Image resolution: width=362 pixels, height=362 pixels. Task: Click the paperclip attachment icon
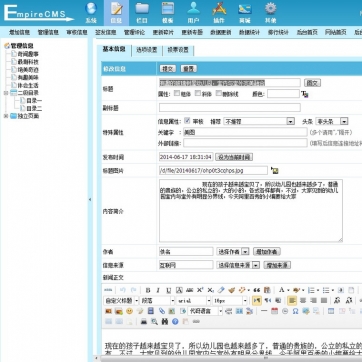pyautogui.click(x=162, y=311)
